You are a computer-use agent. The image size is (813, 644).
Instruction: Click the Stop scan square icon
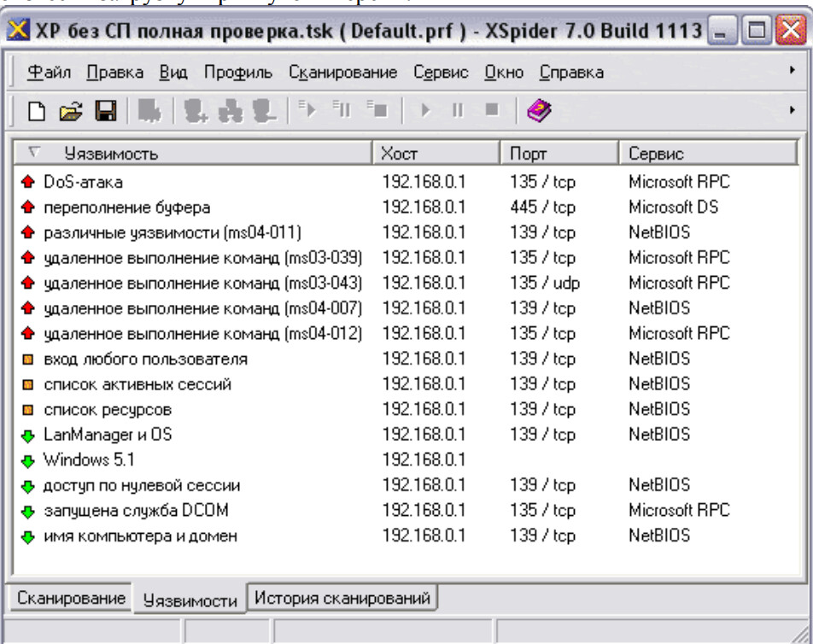tap(491, 109)
